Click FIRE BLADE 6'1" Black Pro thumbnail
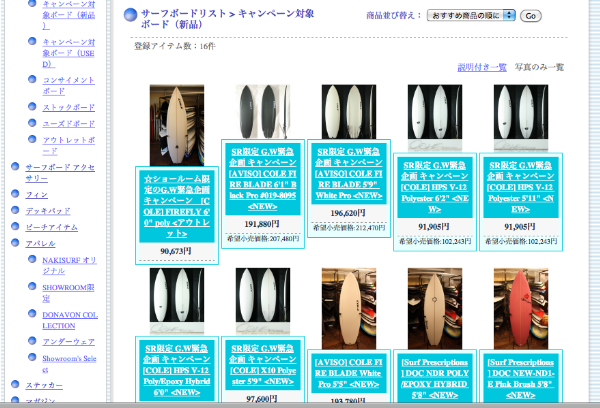This screenshot has height=408, width=600. [263, 112]
